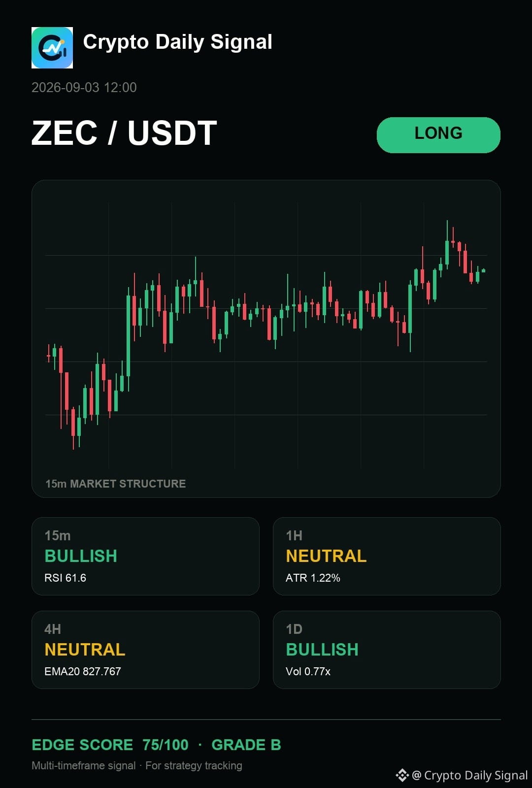The width and height of the screenshot is (532, 788).
Task: Click the EDGE SCORE 75/100 text
Action: [x=110, y=745]
